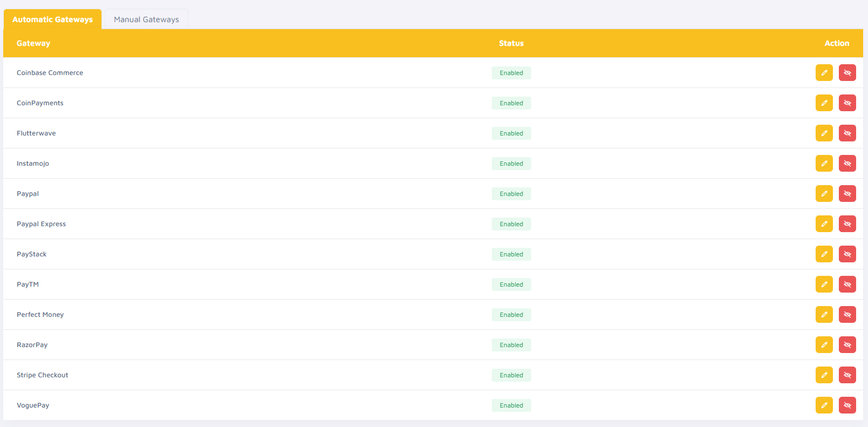
Task: Click the RazorPay gateway name
Action: point(32,345)
